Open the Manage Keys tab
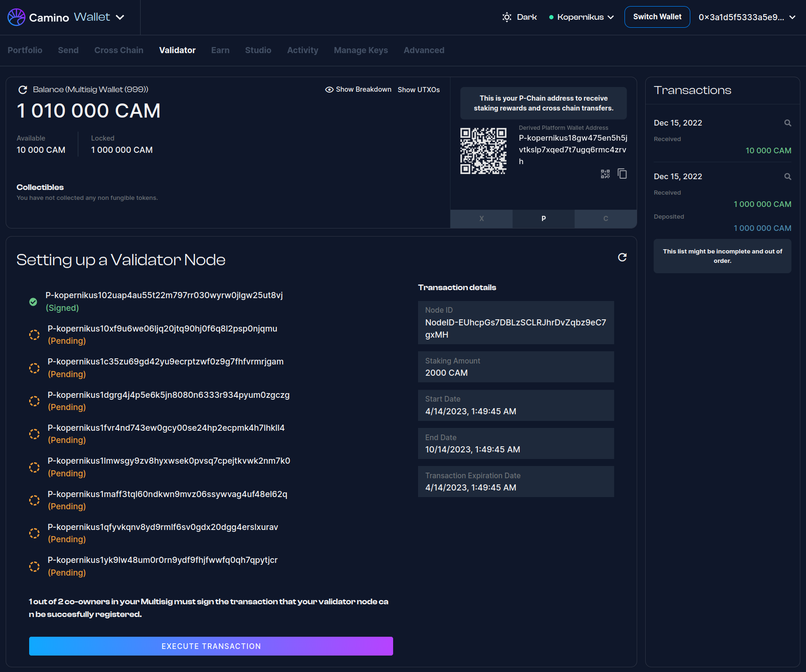Screen dimensions: 806x672 [361, 50]
